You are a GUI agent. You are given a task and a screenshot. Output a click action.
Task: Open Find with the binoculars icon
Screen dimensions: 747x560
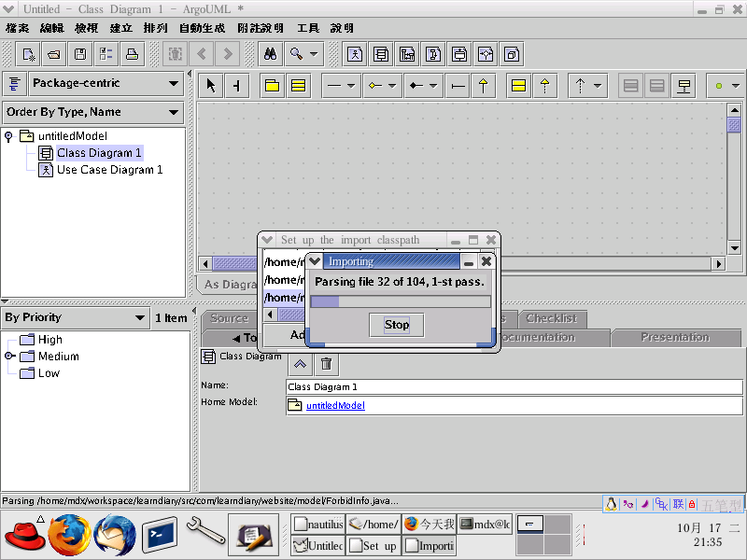pos(271,54)
